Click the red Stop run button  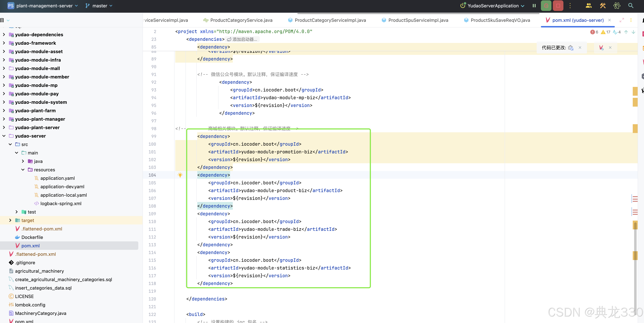[x=558, y=5]
